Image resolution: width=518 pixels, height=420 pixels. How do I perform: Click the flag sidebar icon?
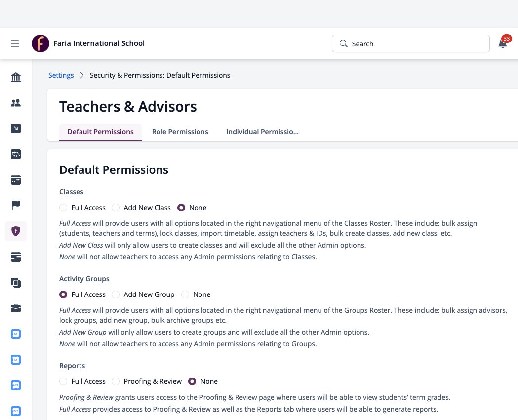point(16,205)
